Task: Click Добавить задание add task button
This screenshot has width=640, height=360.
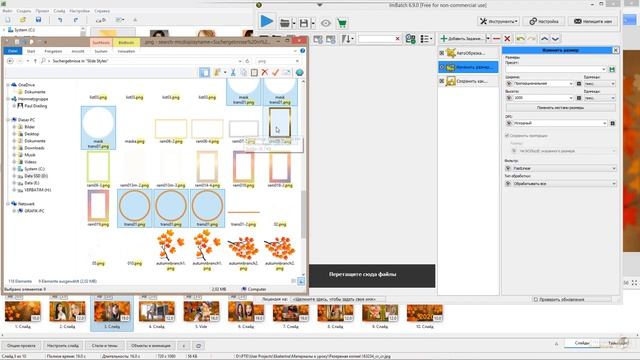Action: pyautogui.click(x=462, y=39)
